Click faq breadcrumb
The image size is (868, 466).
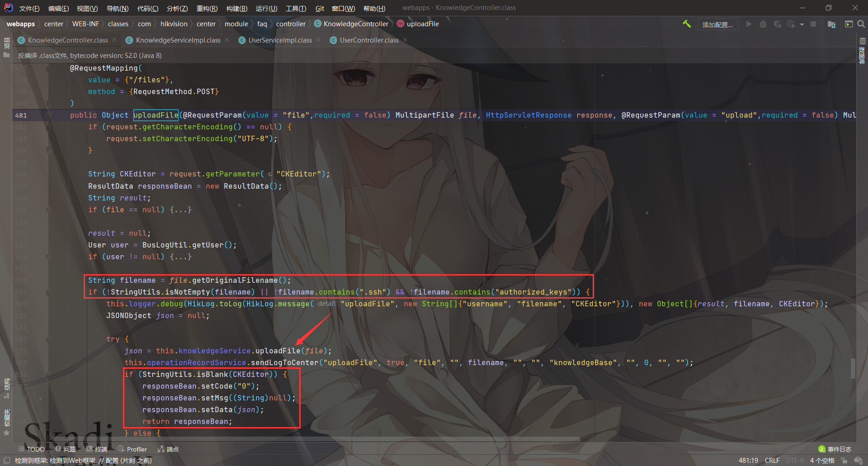pyautogui.click(x=262, y=24)
